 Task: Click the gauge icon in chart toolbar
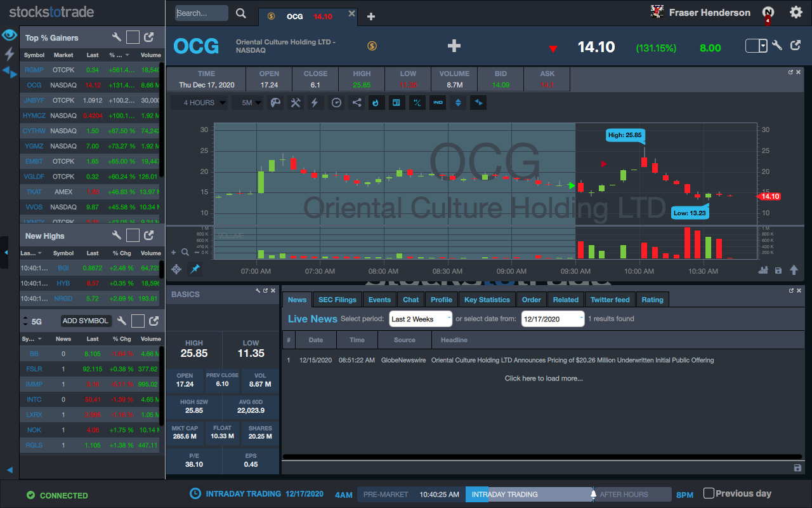tap(337, 103)
